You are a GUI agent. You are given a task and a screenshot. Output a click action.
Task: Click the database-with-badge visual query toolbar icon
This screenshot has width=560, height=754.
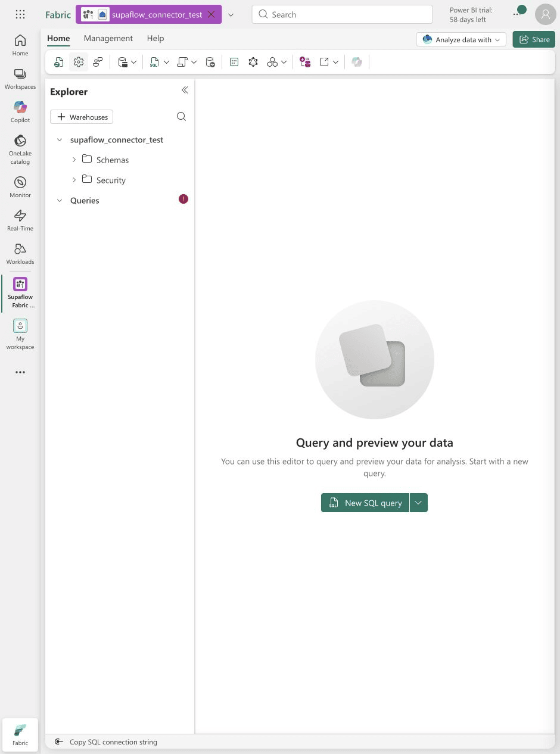[x=210, y=62]
